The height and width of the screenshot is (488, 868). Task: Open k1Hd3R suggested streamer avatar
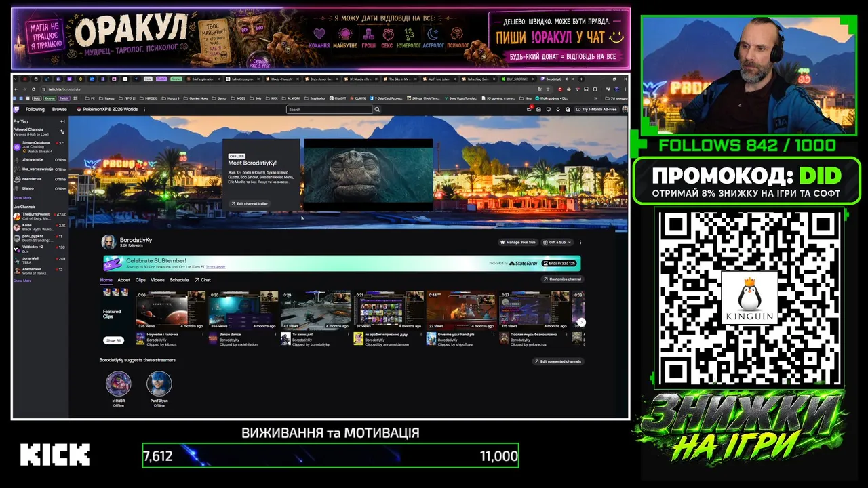tap(119, 384)
